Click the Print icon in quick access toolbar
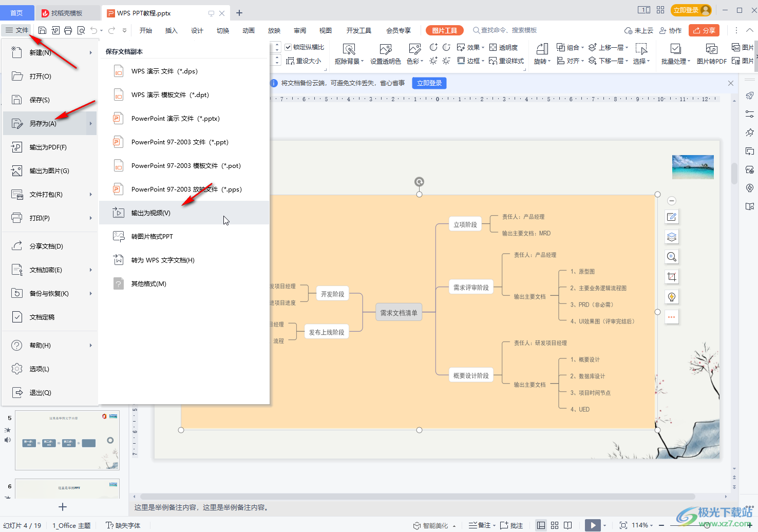 (68, 30)
